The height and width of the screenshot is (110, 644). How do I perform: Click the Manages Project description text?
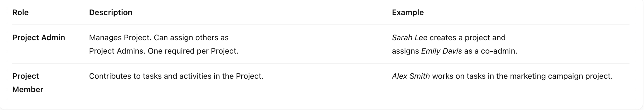(x=120, y=38)
